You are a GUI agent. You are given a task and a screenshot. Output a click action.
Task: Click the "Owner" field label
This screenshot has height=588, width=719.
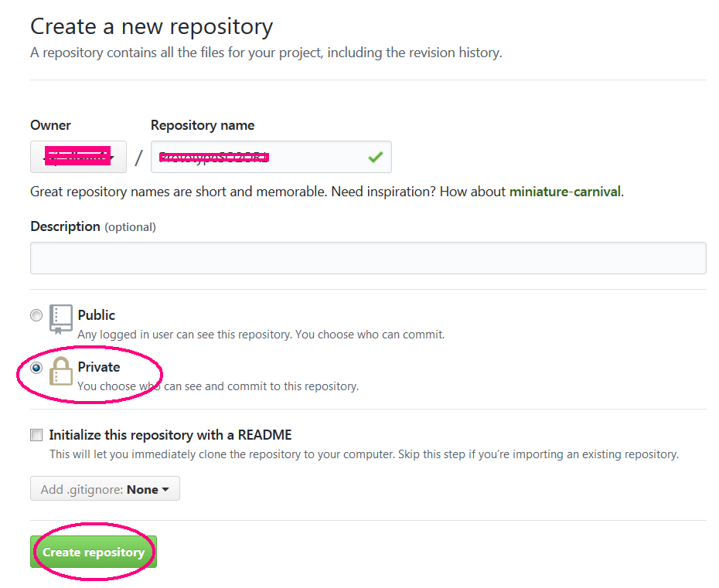tap(50, 125)
